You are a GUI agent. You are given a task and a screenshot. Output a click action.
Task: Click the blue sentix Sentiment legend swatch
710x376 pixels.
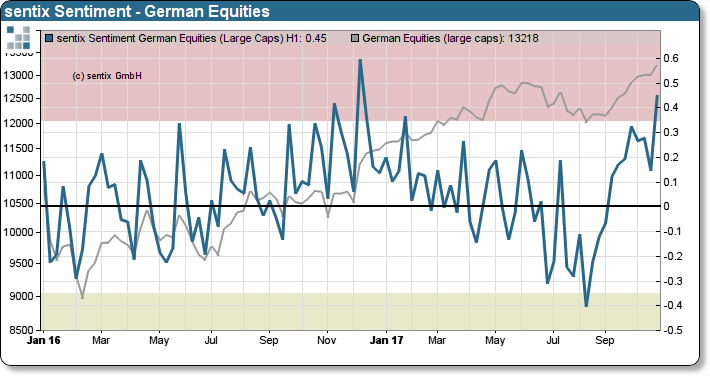pos(49,38)
